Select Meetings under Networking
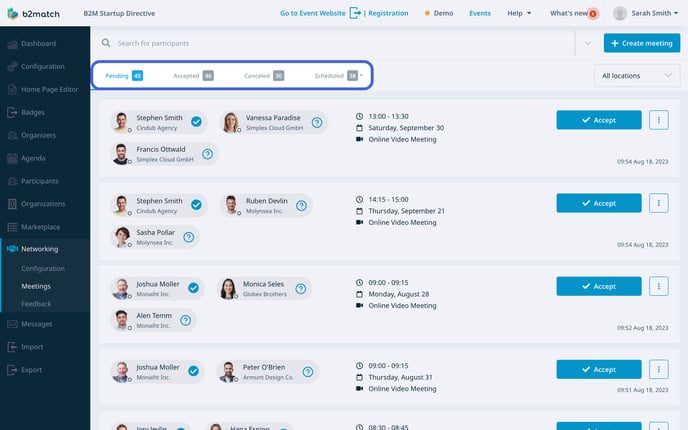 pyautogui.click(x=36, y=286)
